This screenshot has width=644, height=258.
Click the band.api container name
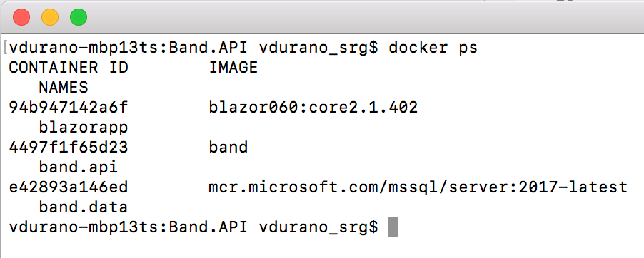(x=79, y=167)
